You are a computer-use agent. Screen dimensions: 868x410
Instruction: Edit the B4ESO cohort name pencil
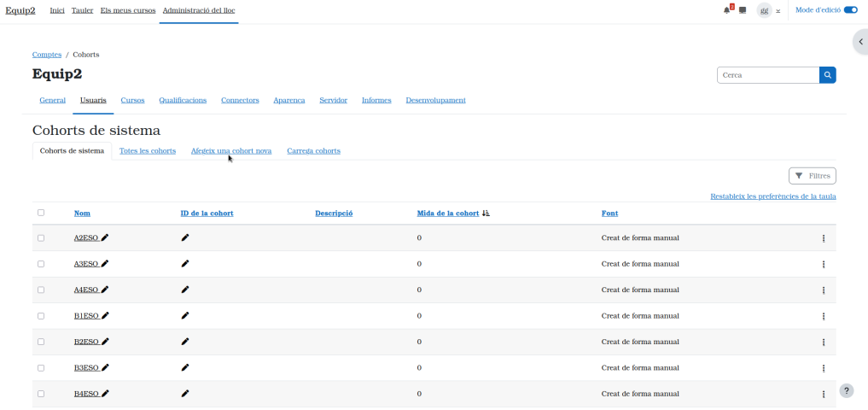tap(105, 394)
